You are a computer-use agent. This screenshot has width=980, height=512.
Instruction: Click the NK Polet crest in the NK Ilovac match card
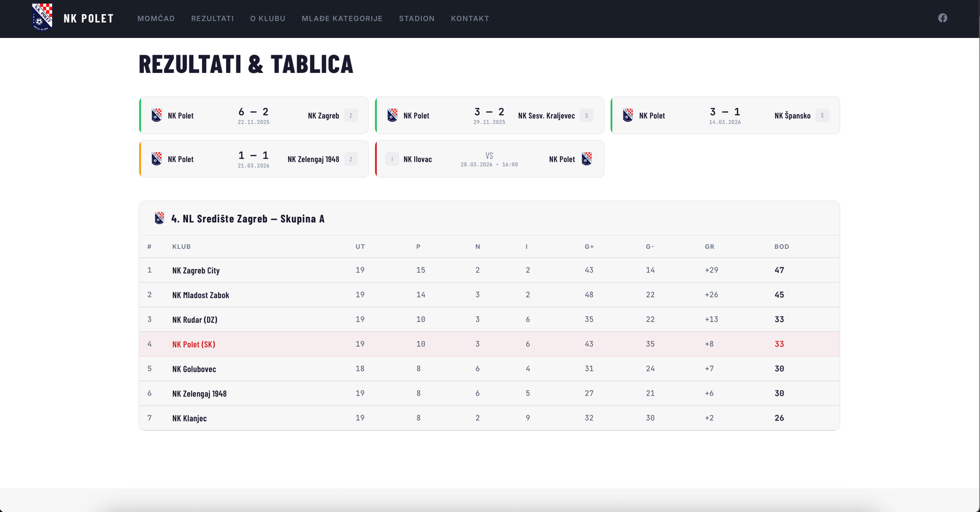point(587,159)
